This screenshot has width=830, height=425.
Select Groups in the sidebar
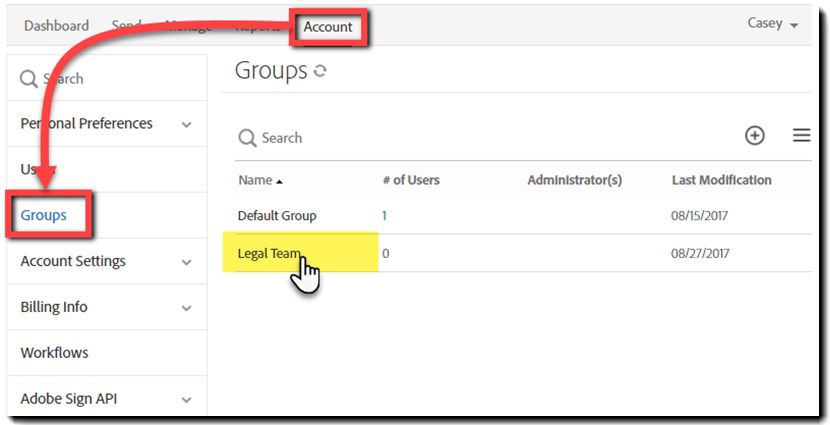click(44, 215)
